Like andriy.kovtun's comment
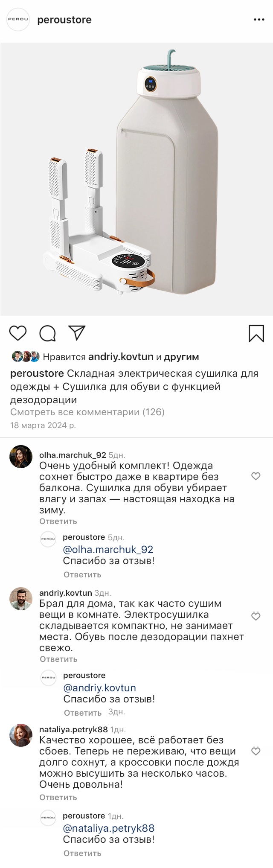The height and width of the screenshot is (868, 273). click(256, 616)
